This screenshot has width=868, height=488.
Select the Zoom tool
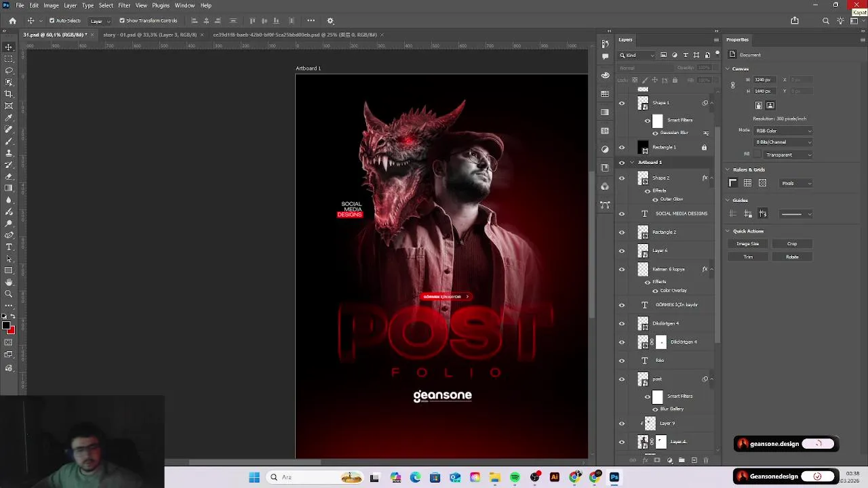click(9, 293)
